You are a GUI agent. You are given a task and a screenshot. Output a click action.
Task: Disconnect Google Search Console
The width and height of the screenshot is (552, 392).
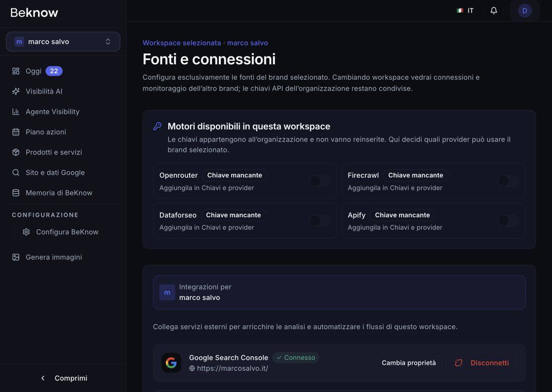point(482,363)
